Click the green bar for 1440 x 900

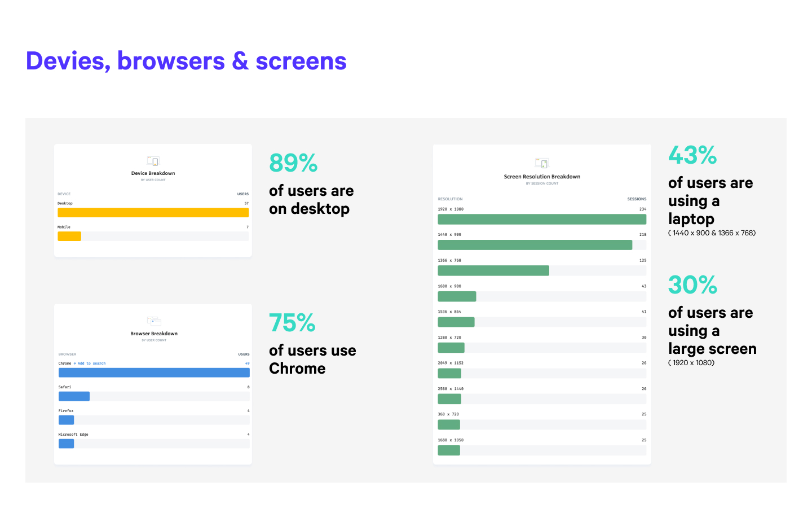(x=535, y=245)
